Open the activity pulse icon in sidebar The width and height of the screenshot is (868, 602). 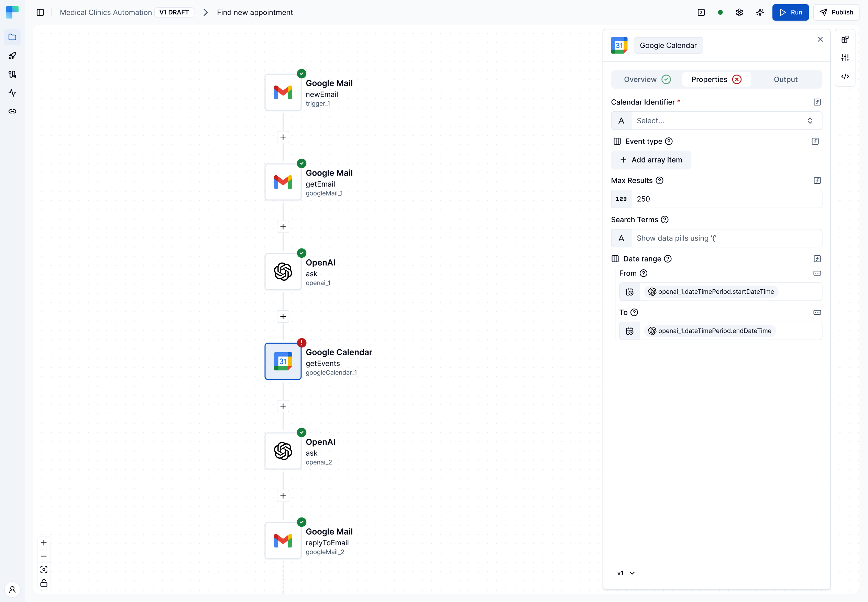pyautogui.click(x=12, y=93)
